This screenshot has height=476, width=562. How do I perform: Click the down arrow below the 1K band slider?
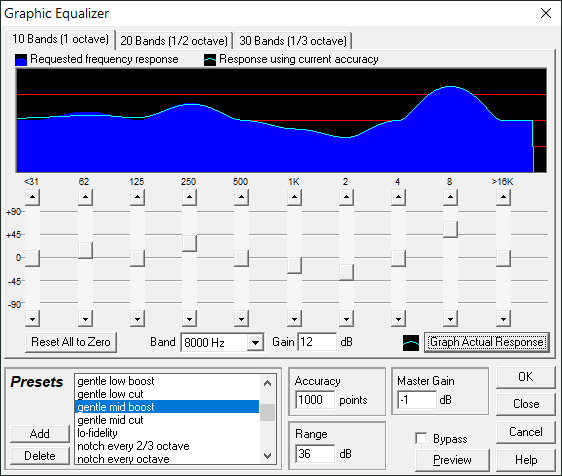[294, 319]
